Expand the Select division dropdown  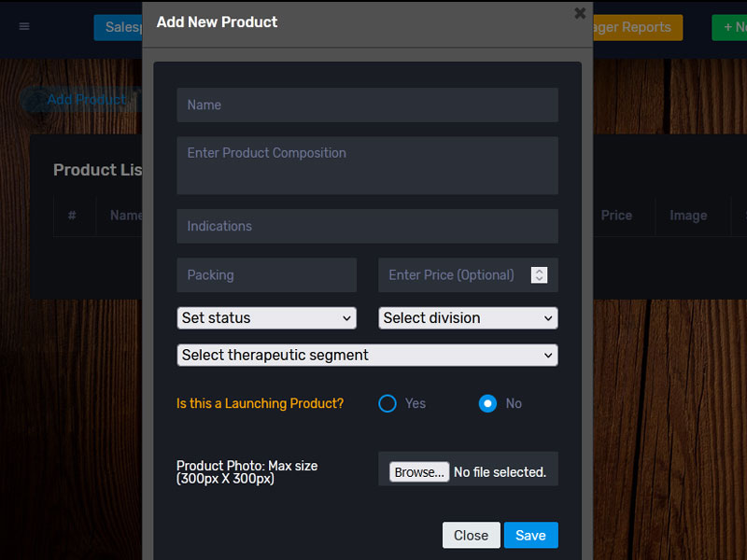468,318
